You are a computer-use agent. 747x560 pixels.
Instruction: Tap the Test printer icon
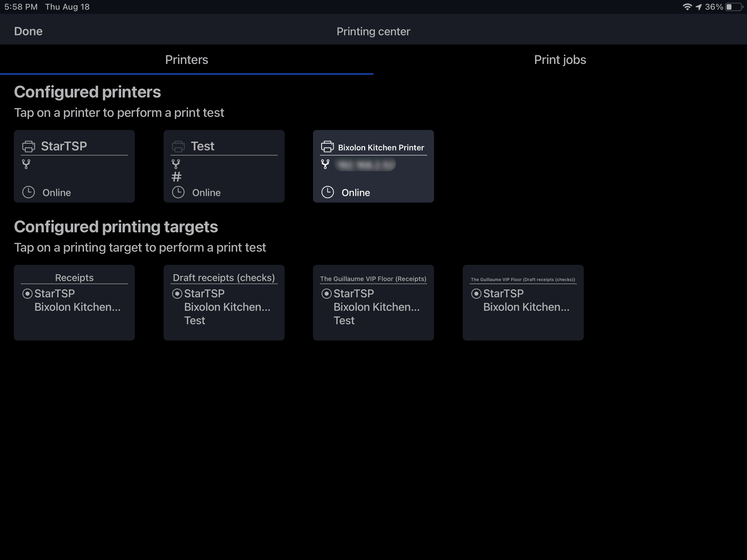pos(178,146)
